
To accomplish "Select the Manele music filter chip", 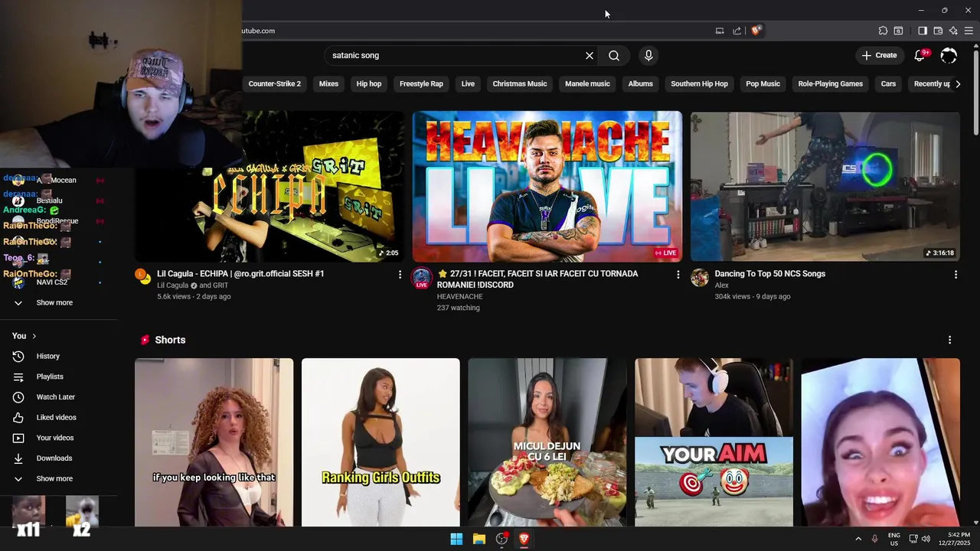I will click(587, 84).
